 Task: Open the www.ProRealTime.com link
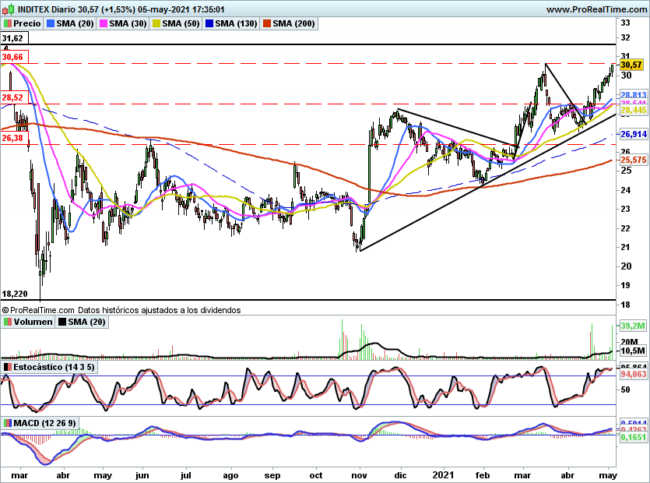[x=597, y=9]
